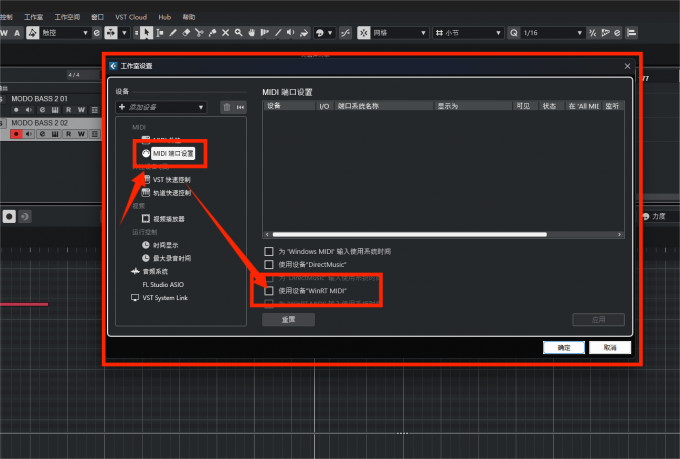Screen dimensions: 680x459
Task: Click the MIDI port table horizontal scrollbar
Action: 409,235
